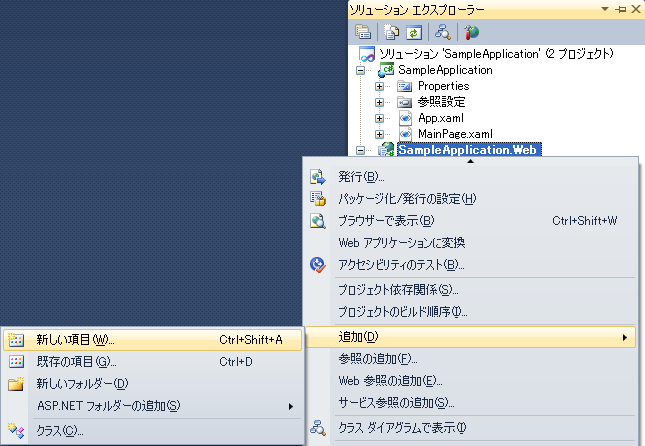Open the Solution Explorer window position dropdown
This screenshot has width=645, height=446.
pos(605,9)
